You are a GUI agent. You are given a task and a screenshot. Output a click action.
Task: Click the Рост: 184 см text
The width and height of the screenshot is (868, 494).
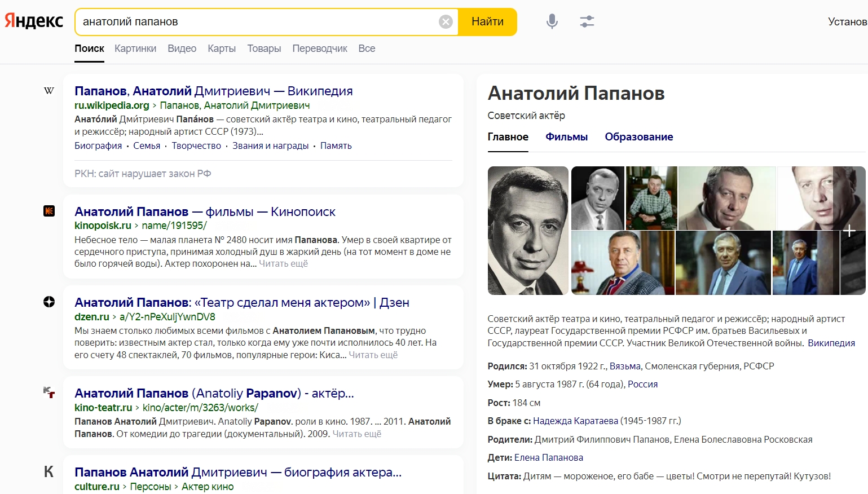(x=514, y=403)
